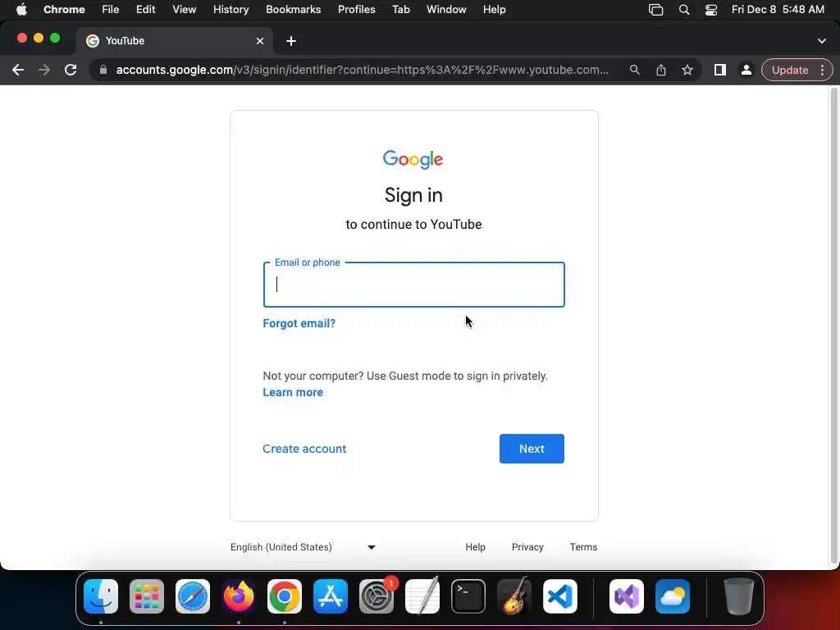Open the Help link in page footer
Screen dimensions: 840x630
pos(475,547)
